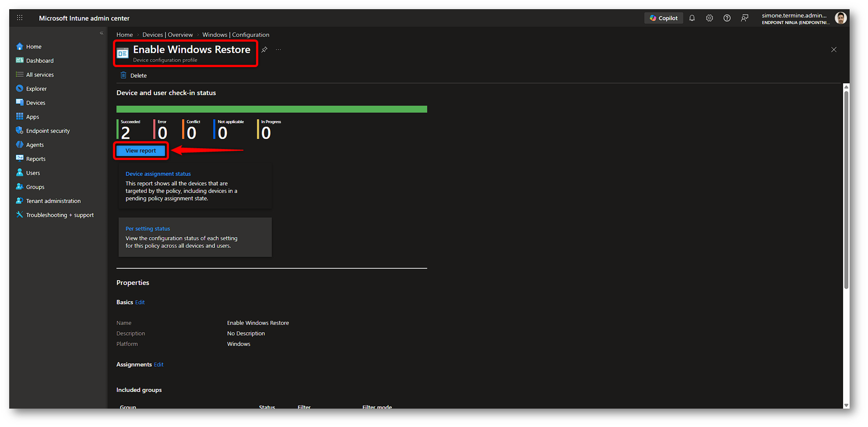Collapse the left navigation sidebar
The width and height of the screenshot is (868, 427).
click(101, 33)
